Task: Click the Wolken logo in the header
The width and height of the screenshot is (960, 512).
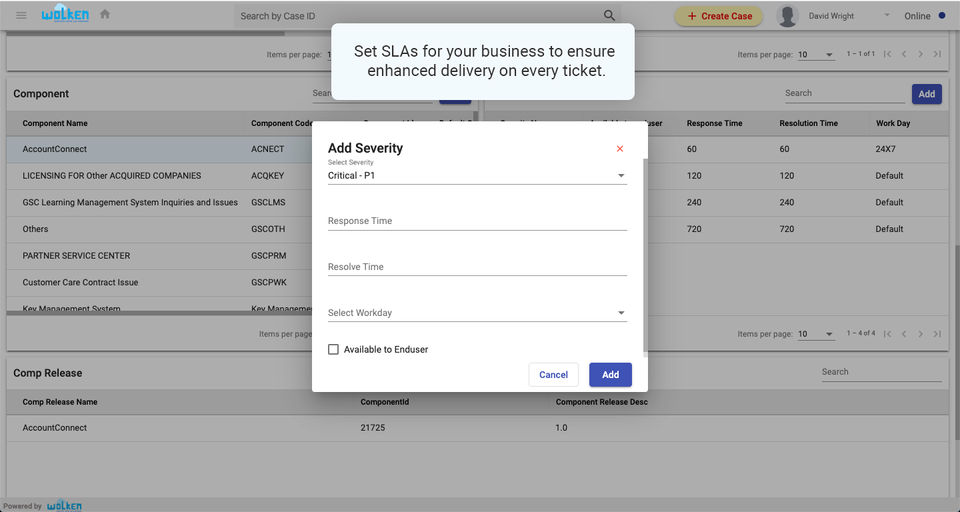Action: tap(65, 15)
